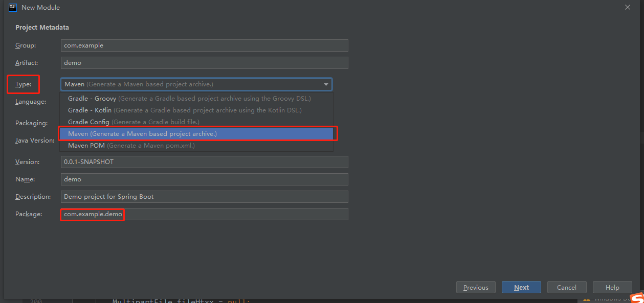Click the Previous button
This screenshot has width=644, height=303.
pyautogui.click(x=476, y=287)
